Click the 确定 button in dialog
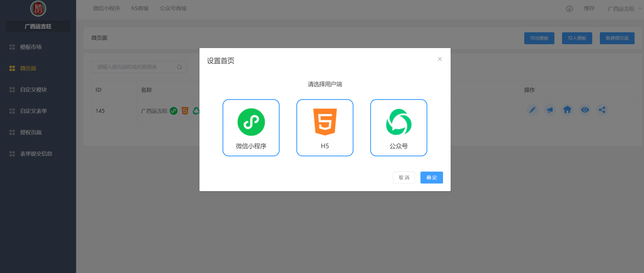This screenshot has width=644, height=273. click(x=431, y=177)
